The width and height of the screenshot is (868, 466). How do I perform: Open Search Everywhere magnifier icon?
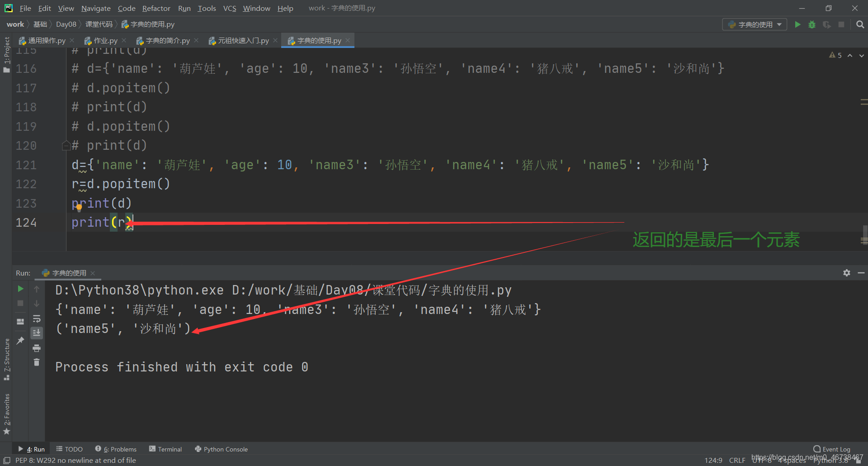click(860, 24)
